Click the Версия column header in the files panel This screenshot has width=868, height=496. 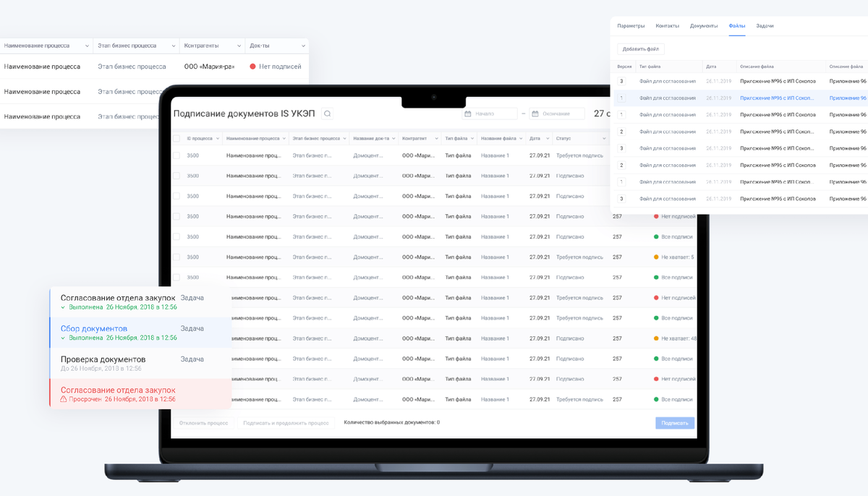624,67
